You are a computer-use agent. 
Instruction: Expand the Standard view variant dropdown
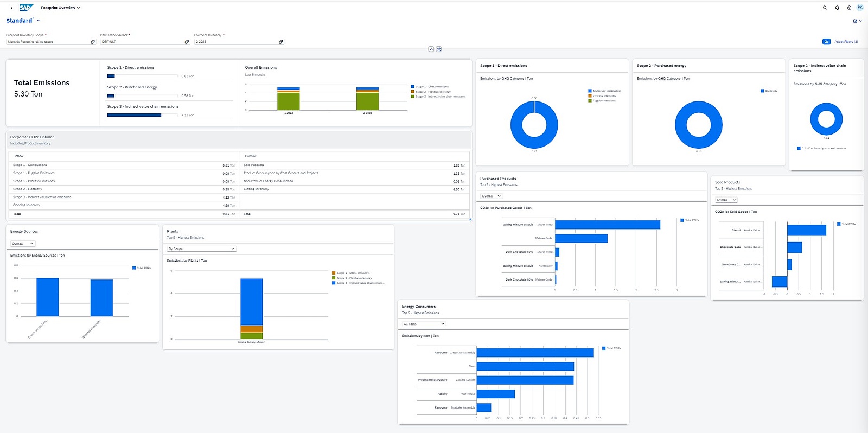(x=38, y=21)
